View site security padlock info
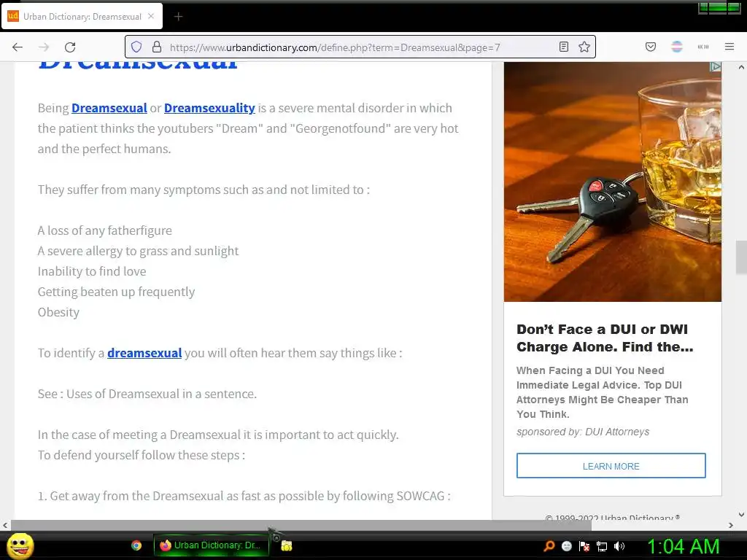Viewport: 747px width, 560px height. 157,47
